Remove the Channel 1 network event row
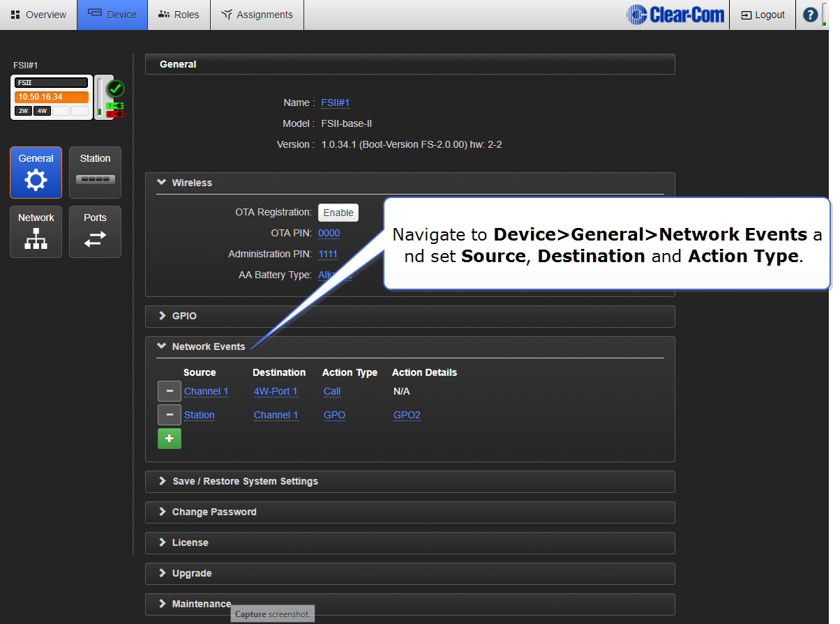Image resolution: width=840 pixels, height=624 pixels. (x=169, y=391)
